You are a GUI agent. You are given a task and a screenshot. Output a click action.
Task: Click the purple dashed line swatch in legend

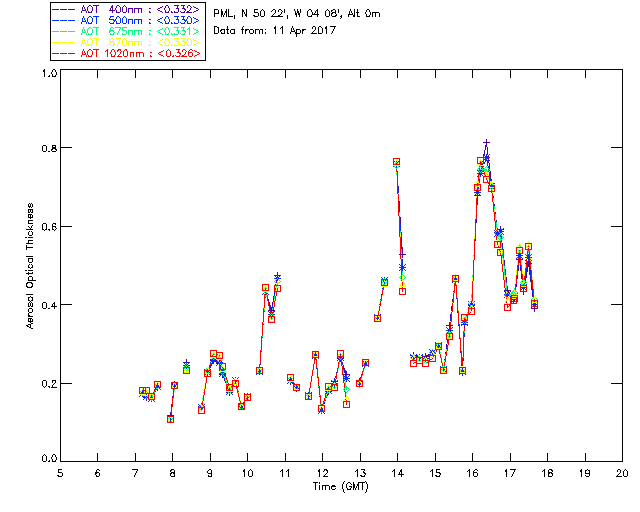64,9
